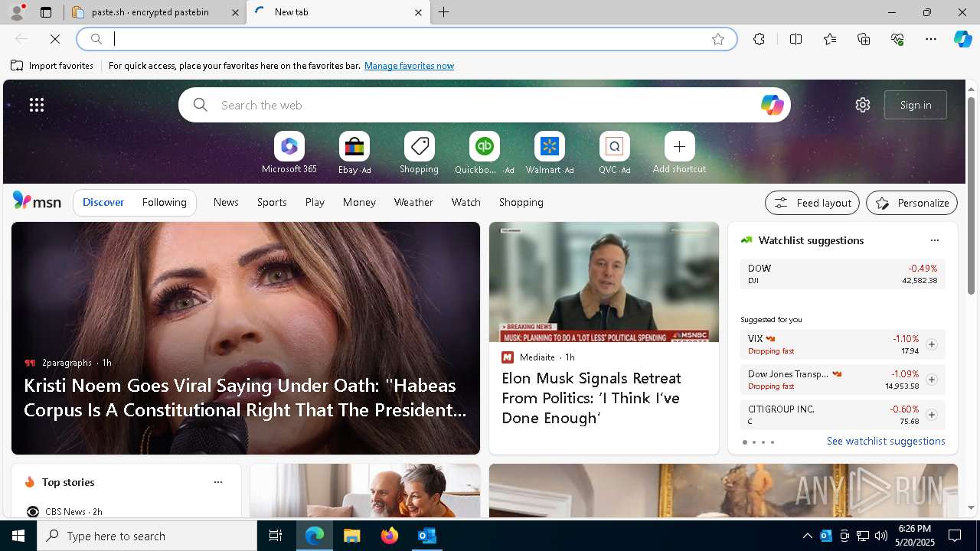Viewport: 980px width, 551px height.
Task: Open Browser essentials icon
Action: tap(897, 39)
